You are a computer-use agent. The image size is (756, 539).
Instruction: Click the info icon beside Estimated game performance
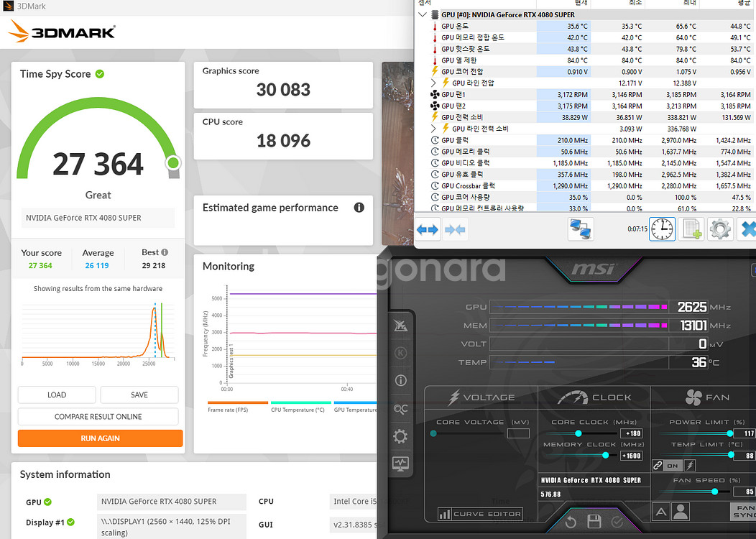359,208
